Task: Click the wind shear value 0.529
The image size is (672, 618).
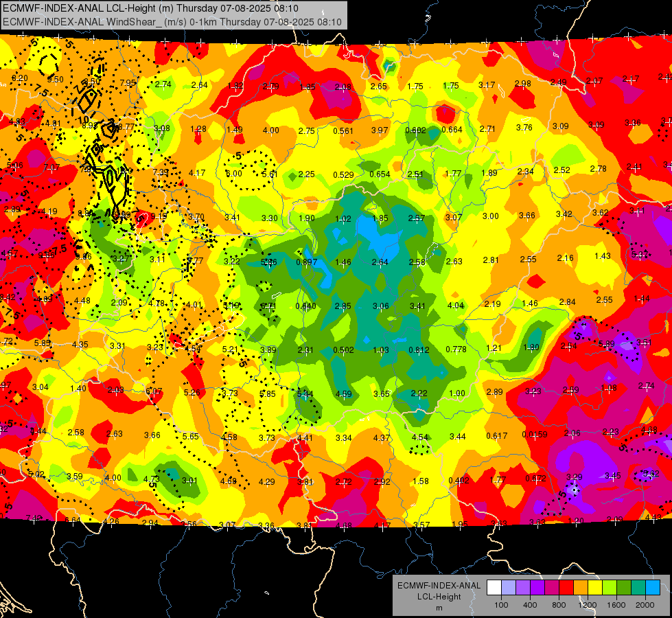Action: pos(343,174)
